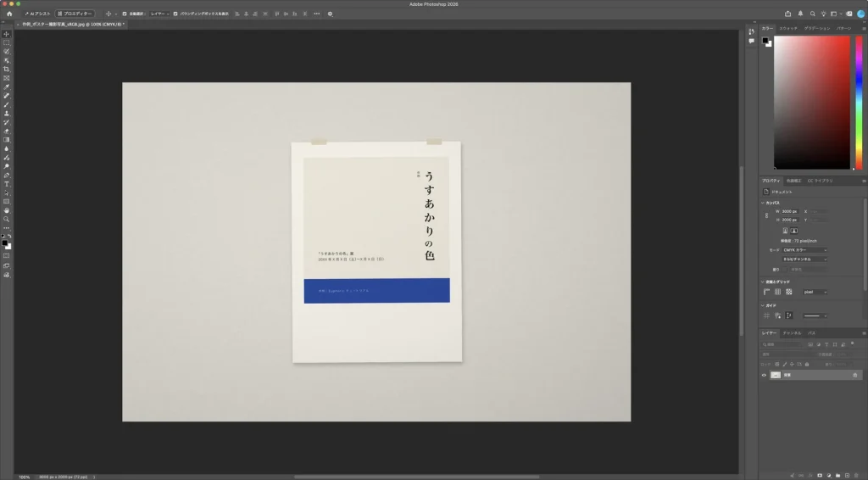Delete layer with the trash icon
The height and width of the screenshot is (480, 868).
pyautogui.click(x=856, y=476)
